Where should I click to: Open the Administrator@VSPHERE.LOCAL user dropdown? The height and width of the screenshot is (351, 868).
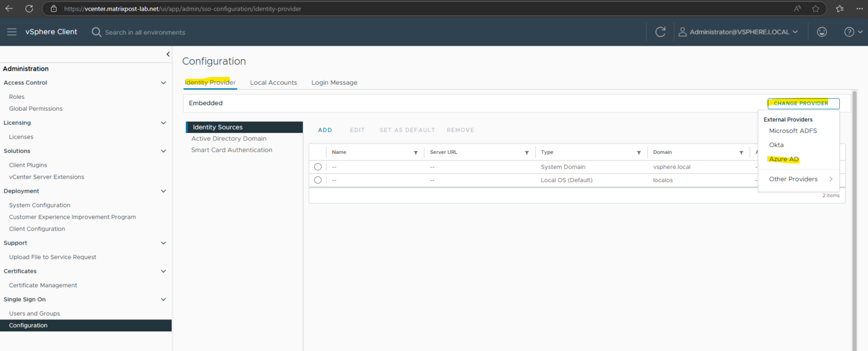tap(739, 32)
